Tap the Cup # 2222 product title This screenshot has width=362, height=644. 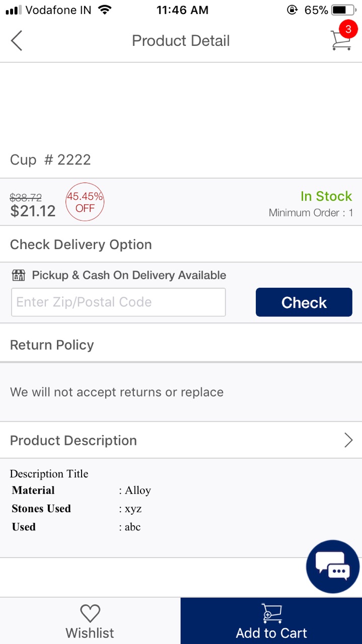pyautogui.click(x=50, y=160)
